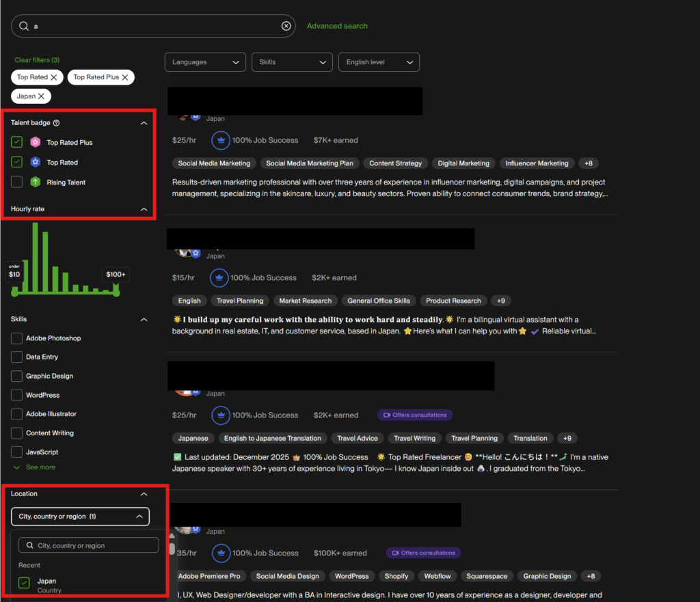Uncheck the Top Rated checkbox

[17, 163]
